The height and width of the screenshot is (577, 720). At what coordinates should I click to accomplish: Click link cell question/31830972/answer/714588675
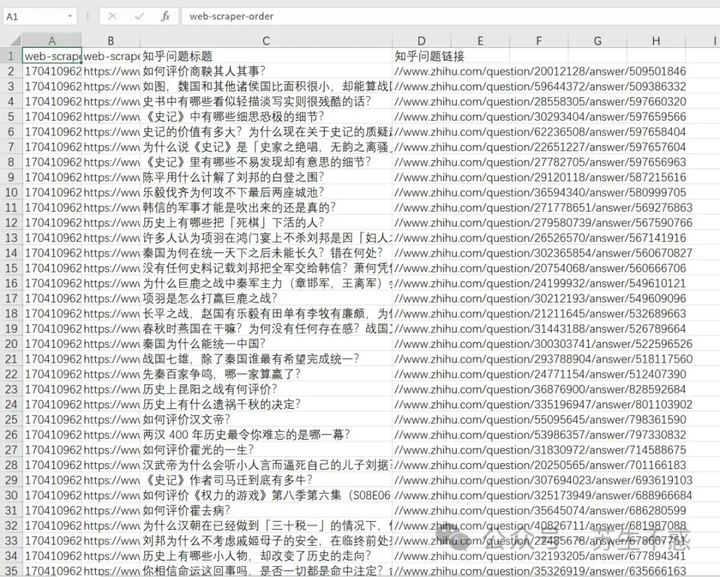(540, 450)
